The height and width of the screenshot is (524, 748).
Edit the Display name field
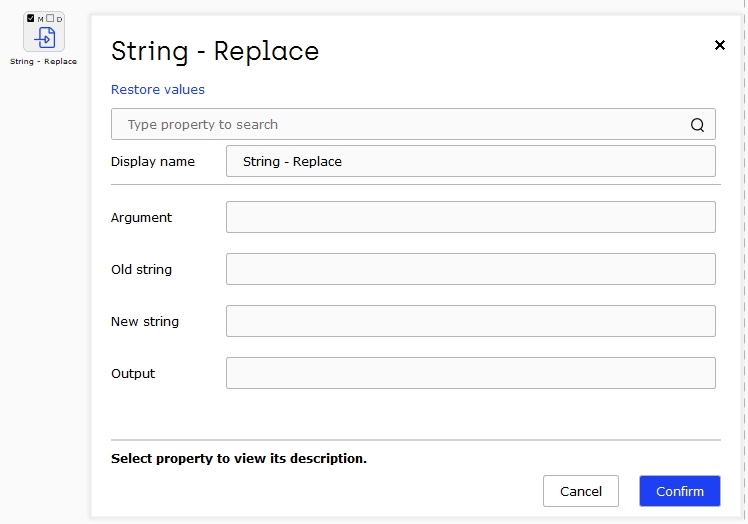click(x=471, y=161)
